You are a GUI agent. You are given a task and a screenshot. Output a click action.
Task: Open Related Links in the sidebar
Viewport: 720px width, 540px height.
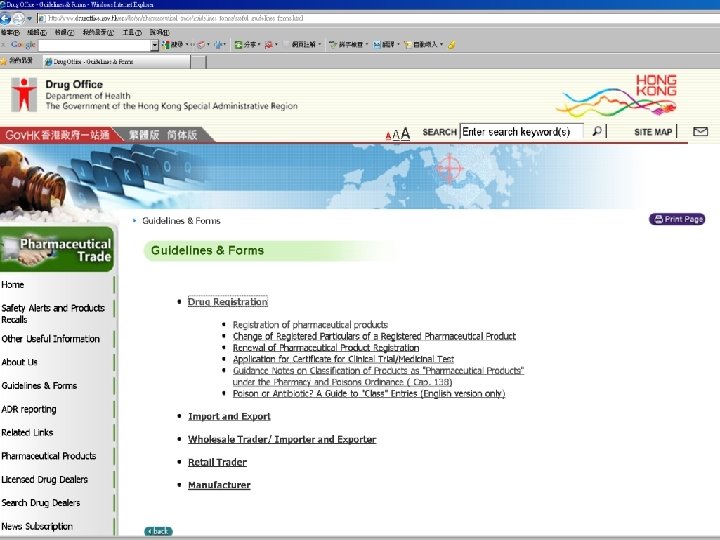27,433
